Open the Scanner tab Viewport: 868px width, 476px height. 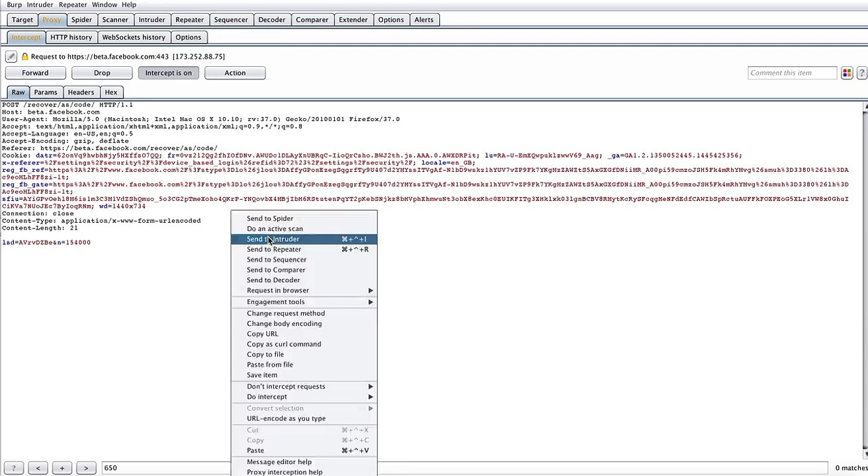tap(115, 20)
